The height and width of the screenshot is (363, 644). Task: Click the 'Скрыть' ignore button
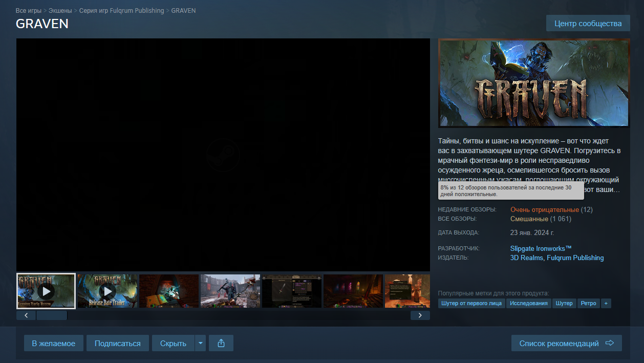[x=173, y=343]
